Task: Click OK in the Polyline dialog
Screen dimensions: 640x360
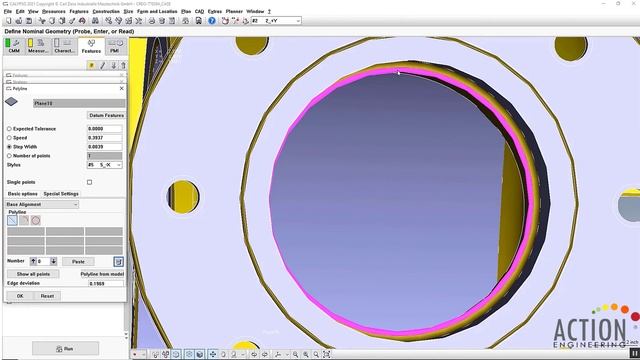Action: point(20,296)
